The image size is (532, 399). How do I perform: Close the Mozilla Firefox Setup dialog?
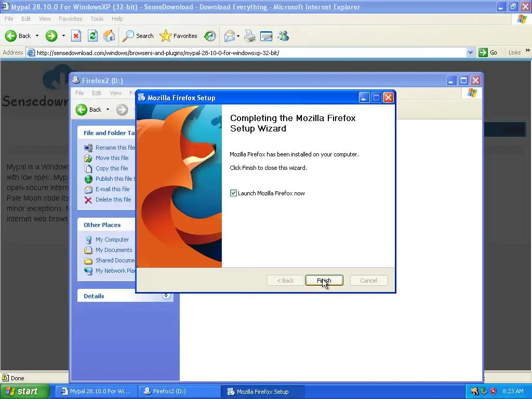pyautogui.click(x=388, y=98)
